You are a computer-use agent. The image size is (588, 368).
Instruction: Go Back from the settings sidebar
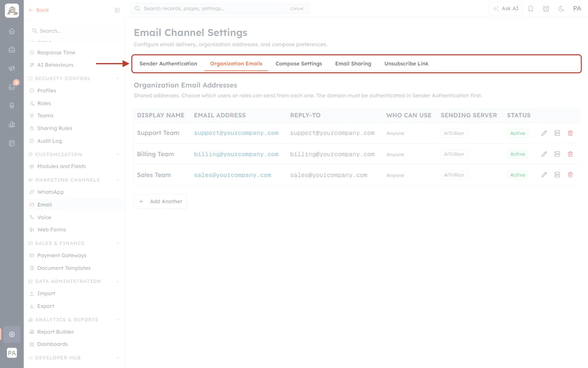39,10
